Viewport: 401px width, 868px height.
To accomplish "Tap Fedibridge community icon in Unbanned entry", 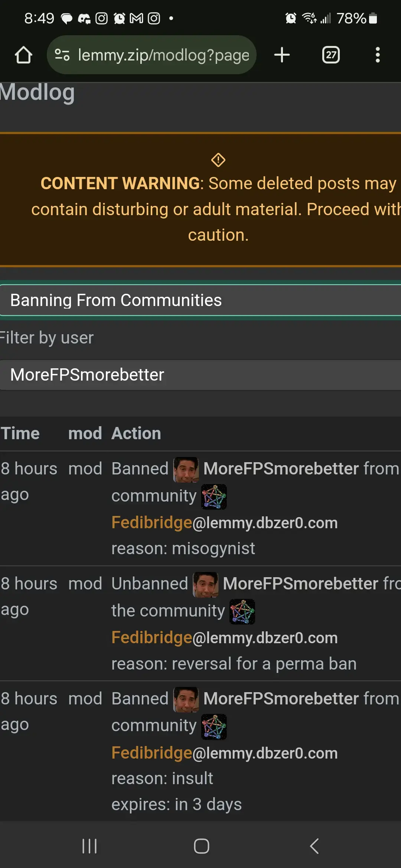I will 242,612.
